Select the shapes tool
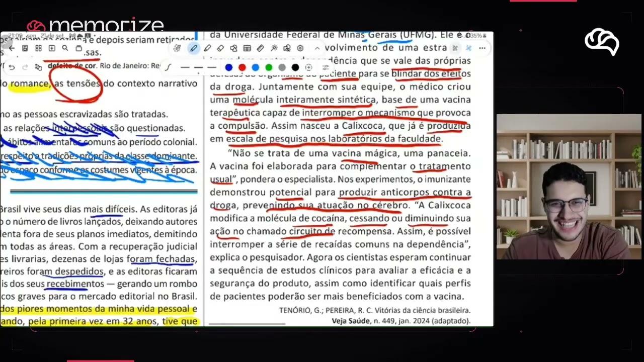644x362 pixels. click(x=233, y=48)
